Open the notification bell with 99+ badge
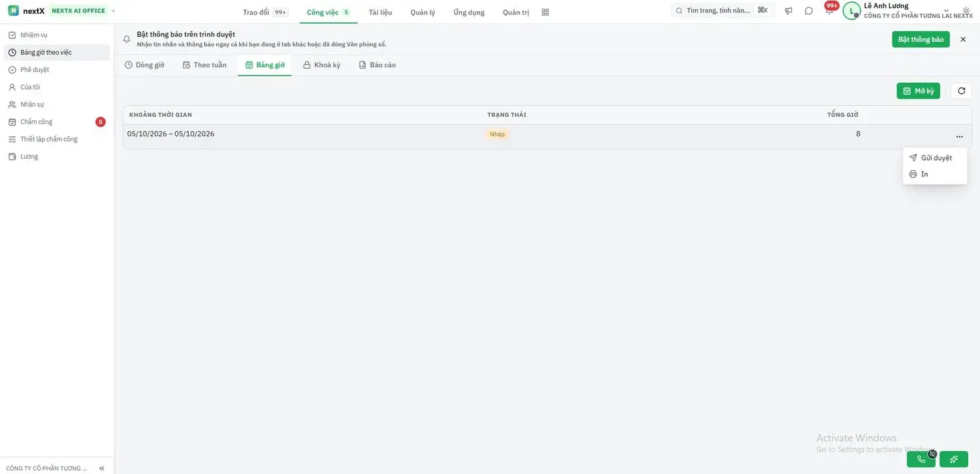Screen dimensions: 980x474 point(829,11)
